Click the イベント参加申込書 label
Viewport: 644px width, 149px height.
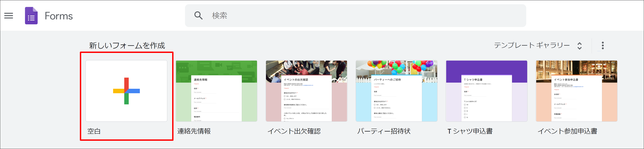pos(568,131)
